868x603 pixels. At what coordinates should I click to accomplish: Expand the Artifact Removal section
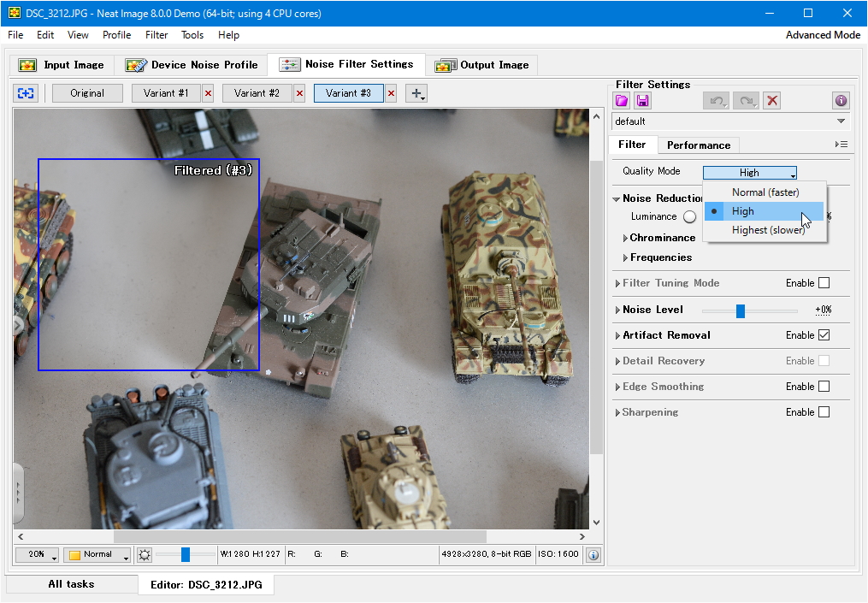617,335
